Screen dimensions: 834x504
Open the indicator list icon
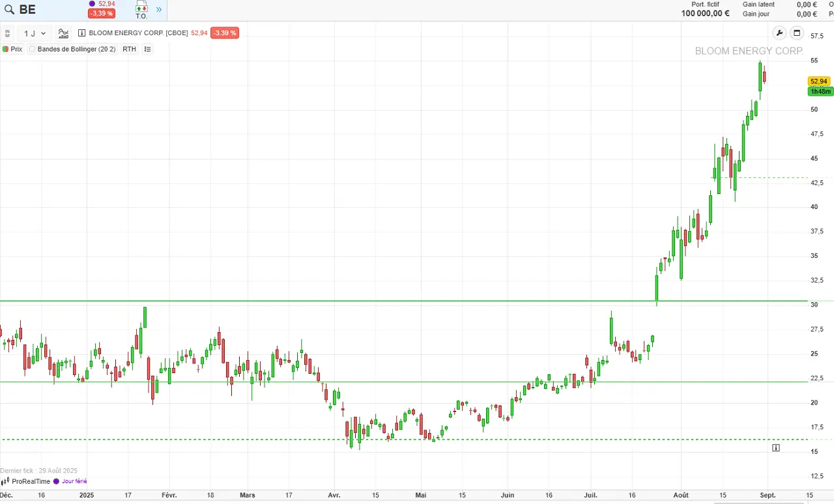[x=147, y=49]
